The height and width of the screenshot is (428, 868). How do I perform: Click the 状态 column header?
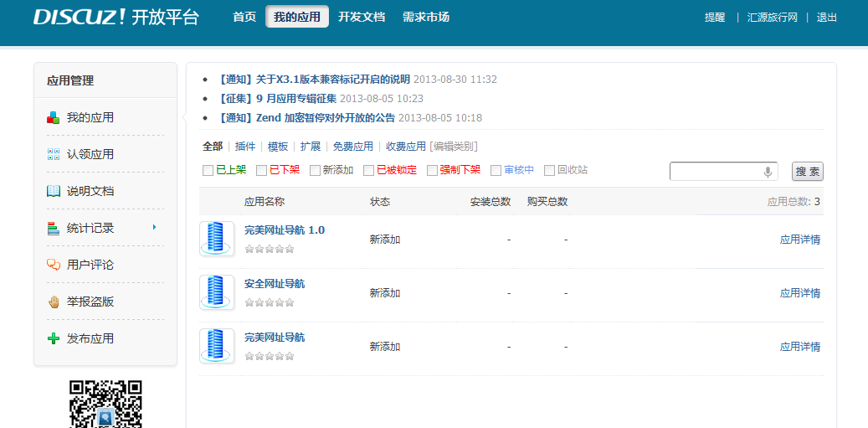(380, 202)
